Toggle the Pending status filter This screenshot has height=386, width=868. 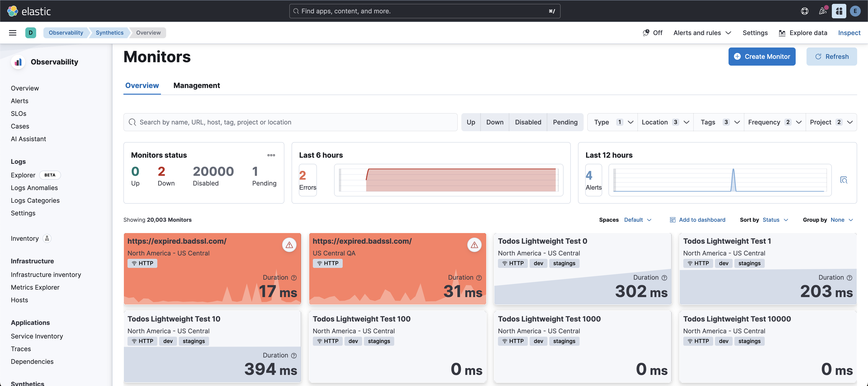click(565, 122)
